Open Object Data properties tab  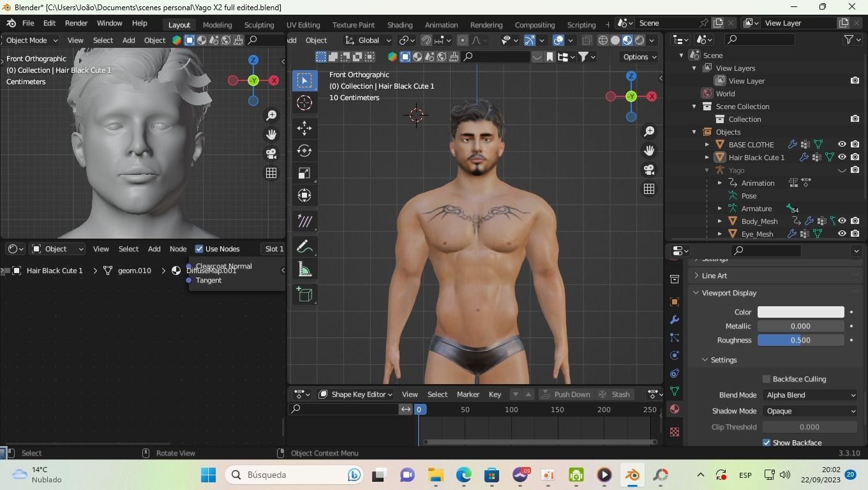pyautogui.click(x=675, y=391)
